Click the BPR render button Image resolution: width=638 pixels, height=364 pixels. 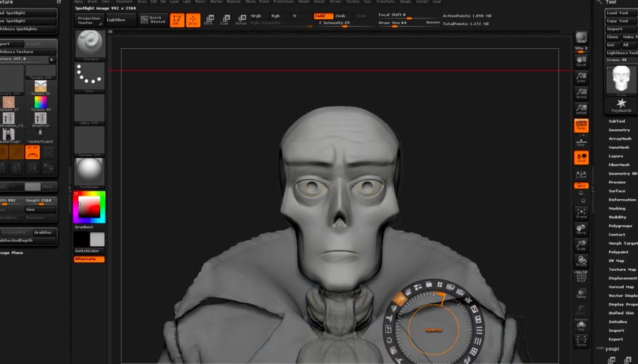click(x=581, y=38)
